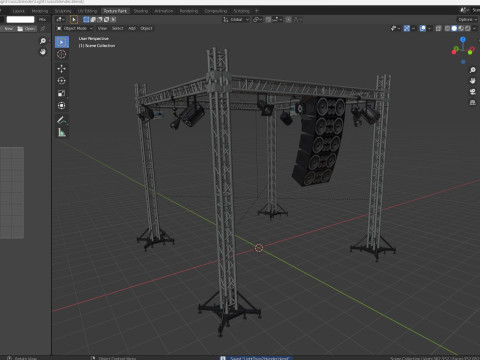Choose Invert selection mode icon
Screen dimensions: 480x360
click(x=107, y=20)
